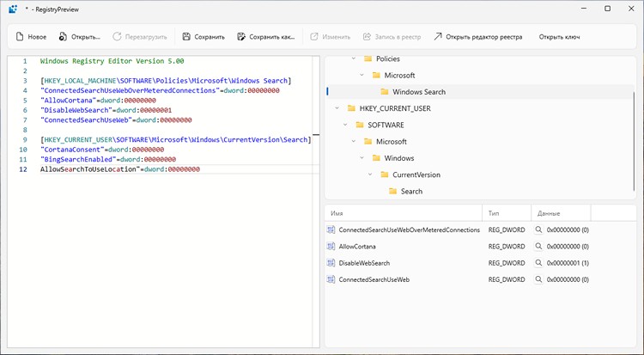Place cursor in AllowSearchToUseLocation line
Viewport: 644px width, 355px height.
click(120, 169)
